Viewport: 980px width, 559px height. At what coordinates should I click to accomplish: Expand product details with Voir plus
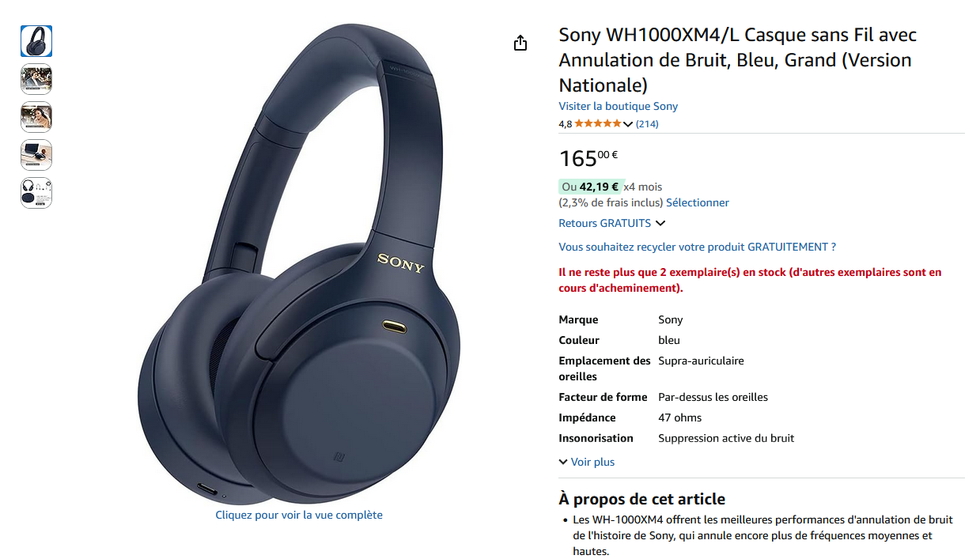[x=587, y=462]
